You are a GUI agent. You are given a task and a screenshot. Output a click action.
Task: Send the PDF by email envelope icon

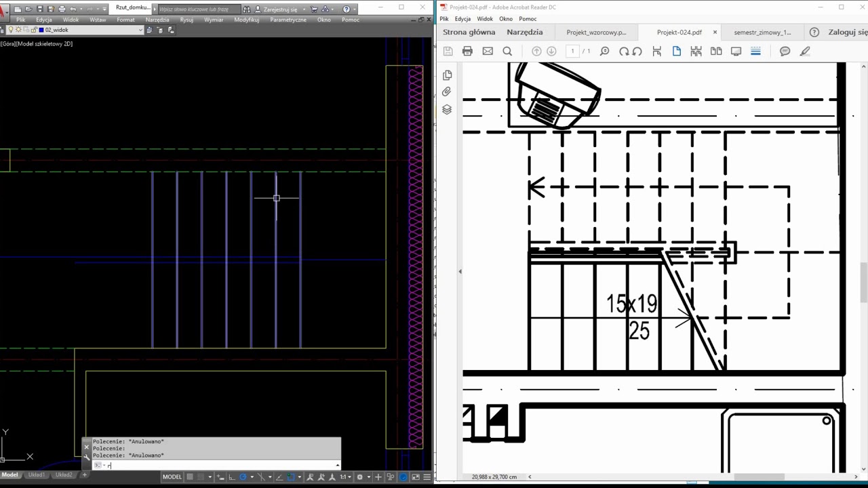488,51
